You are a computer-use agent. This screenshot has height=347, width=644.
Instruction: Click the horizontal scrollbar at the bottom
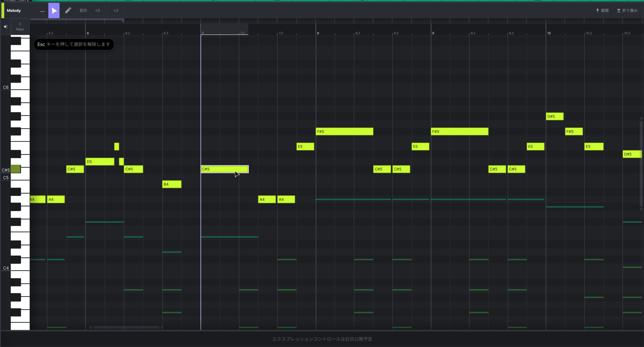pos(126,327)
